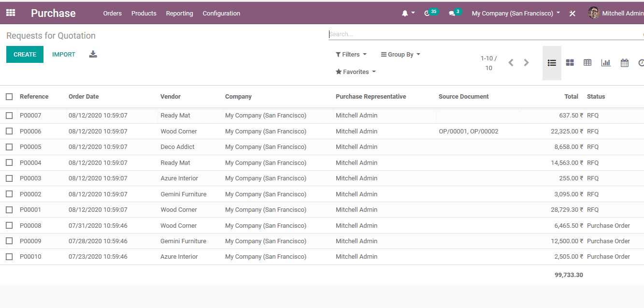The image size is (644, 308).
Task: Click the total 255.00 cell
Action: tap(571, 178)
